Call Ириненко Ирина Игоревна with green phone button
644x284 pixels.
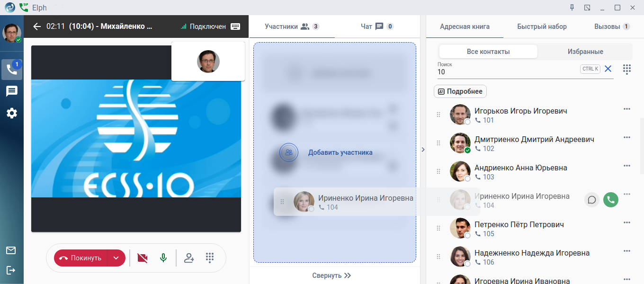(x=611, y=200)
